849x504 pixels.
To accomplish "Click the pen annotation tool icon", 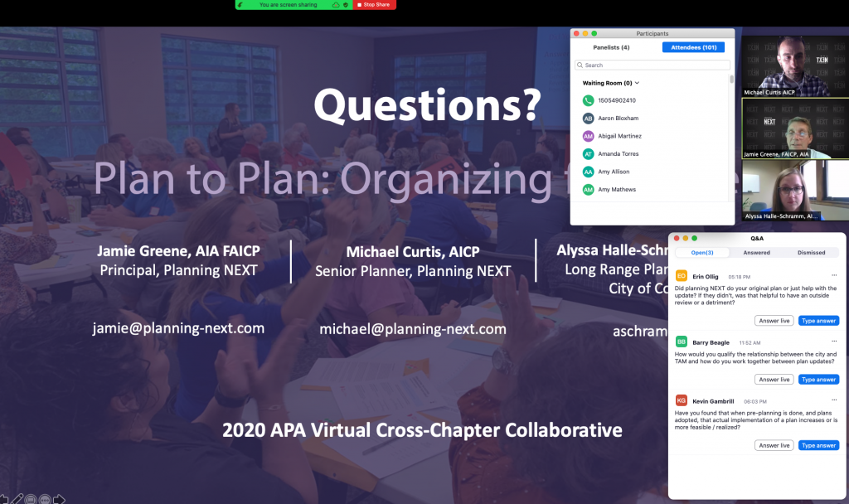I will point(16,499).
